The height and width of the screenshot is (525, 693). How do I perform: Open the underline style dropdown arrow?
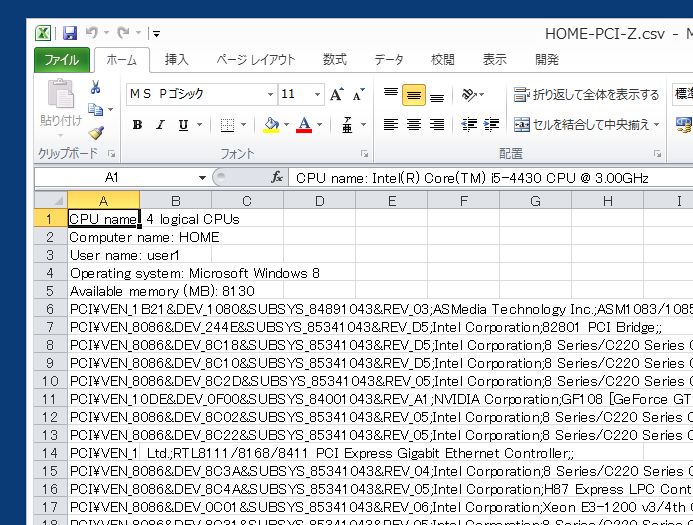click(x=199, y=125)
